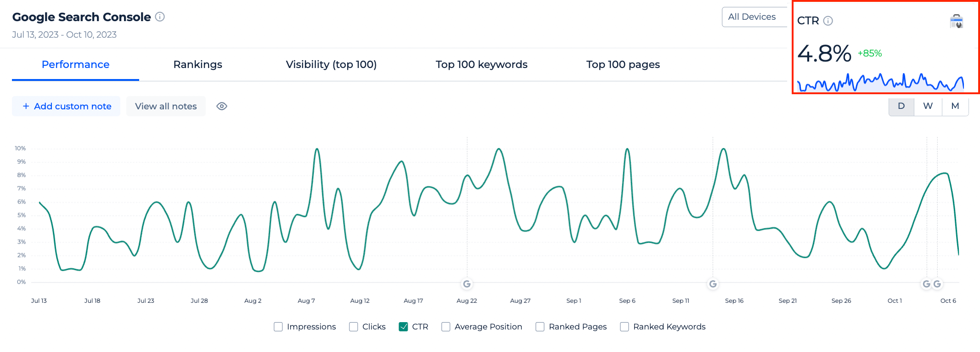This screenshot has width=980, height=352.
Task: Enable the Clicks checkbox
Action: [x=354, y=327]
